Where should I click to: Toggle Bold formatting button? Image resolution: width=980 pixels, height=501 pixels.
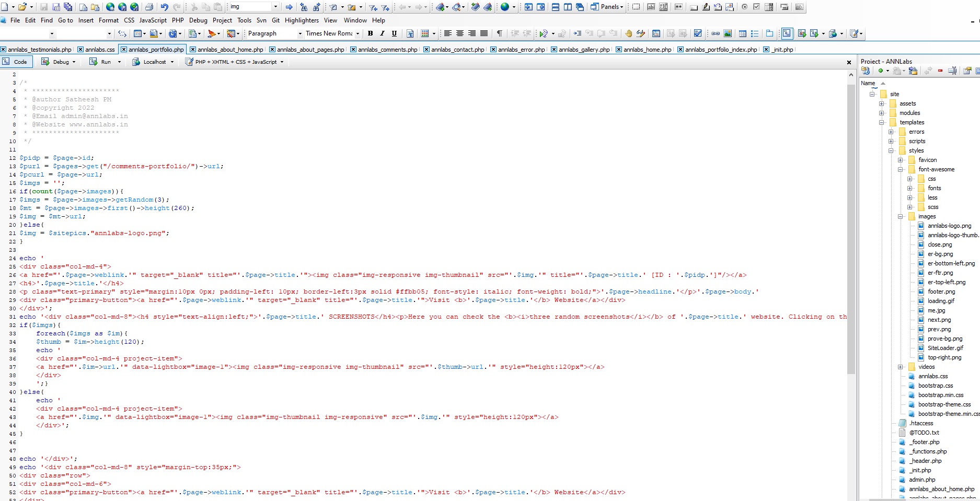(370, 33)
